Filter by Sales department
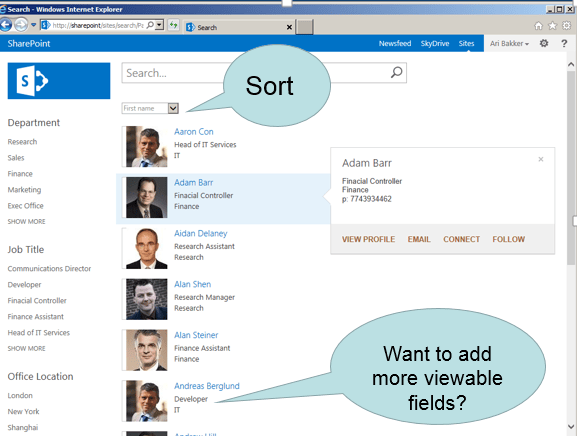The image size is (577, 436). coord(16,157)
